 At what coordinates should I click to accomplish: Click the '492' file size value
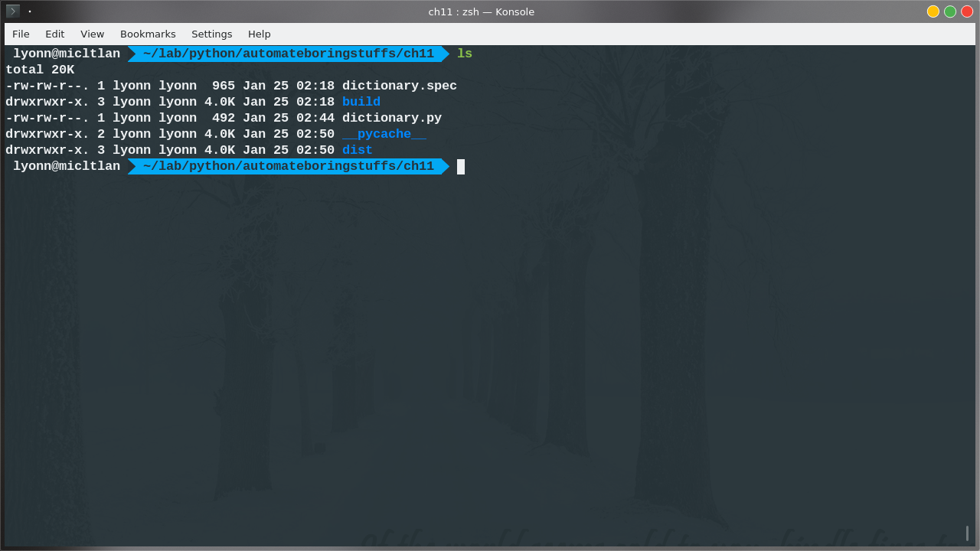pos(224,118)
